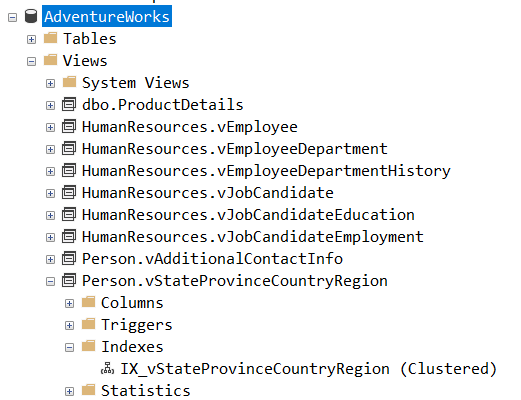Screen dimensions: 521x400
Task: Collapse the AdventureWorks database node
Action: tap(12, 17)
